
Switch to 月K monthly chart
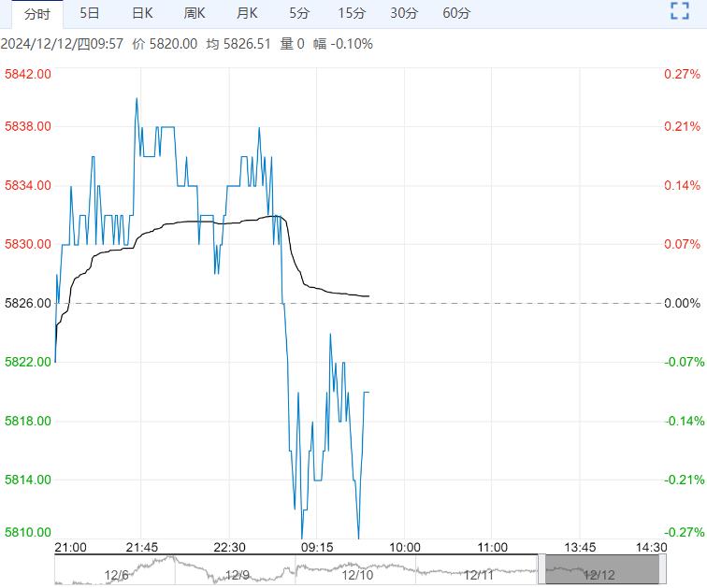247,13
